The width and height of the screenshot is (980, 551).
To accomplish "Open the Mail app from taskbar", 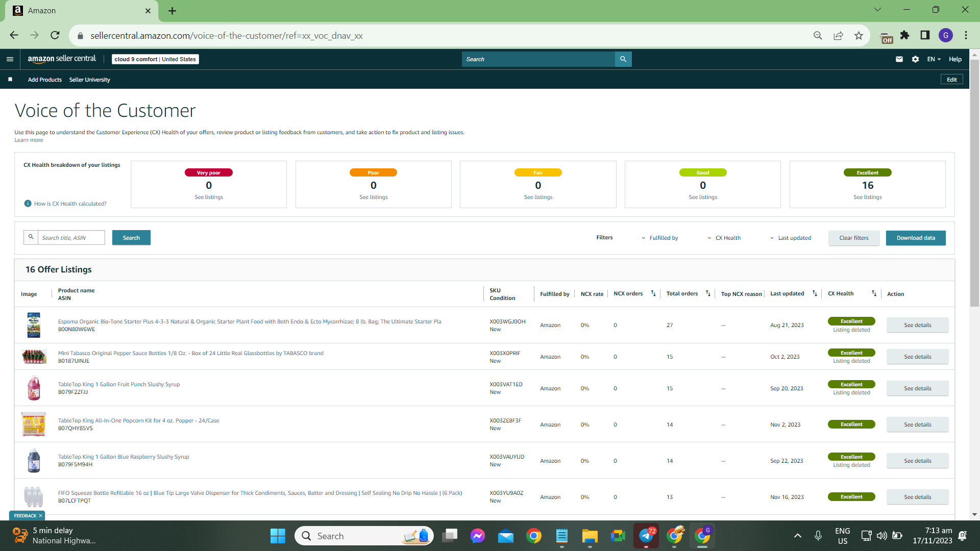I will coord(506,536).
